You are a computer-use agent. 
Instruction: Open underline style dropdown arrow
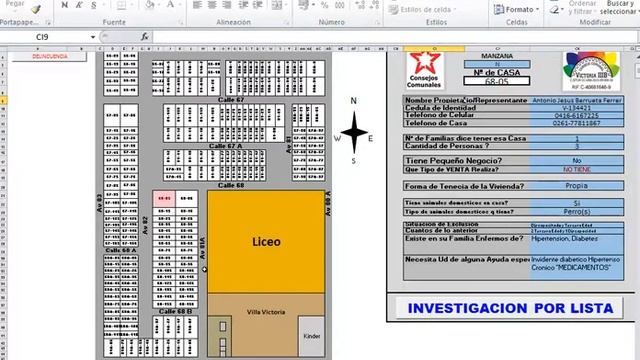tap(103, 5)
